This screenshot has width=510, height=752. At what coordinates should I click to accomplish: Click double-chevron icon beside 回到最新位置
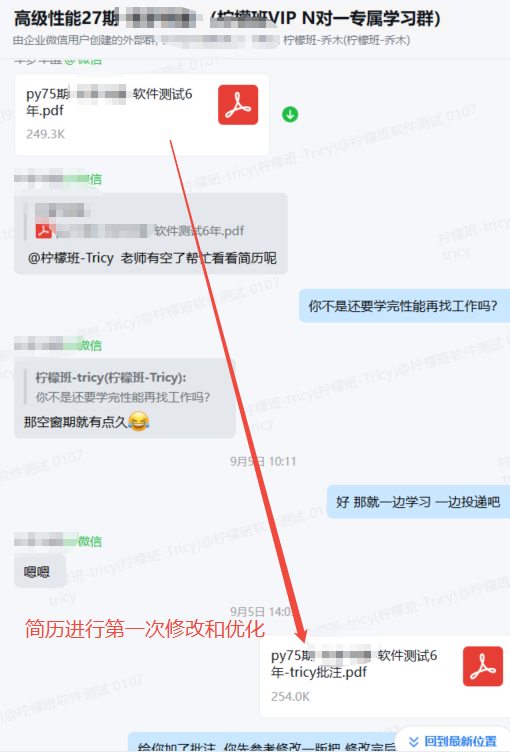point(414,741)
